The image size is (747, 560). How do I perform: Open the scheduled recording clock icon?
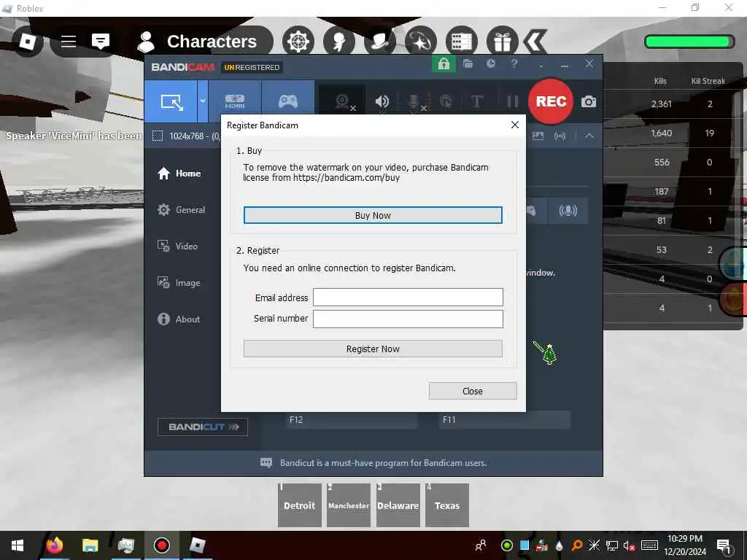coord(491,64)
